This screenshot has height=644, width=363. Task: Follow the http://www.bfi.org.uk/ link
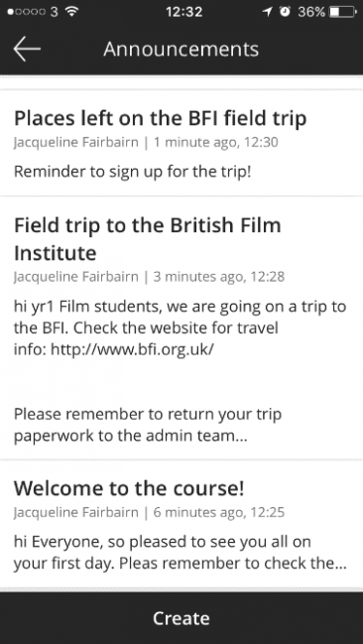[132, 349]
